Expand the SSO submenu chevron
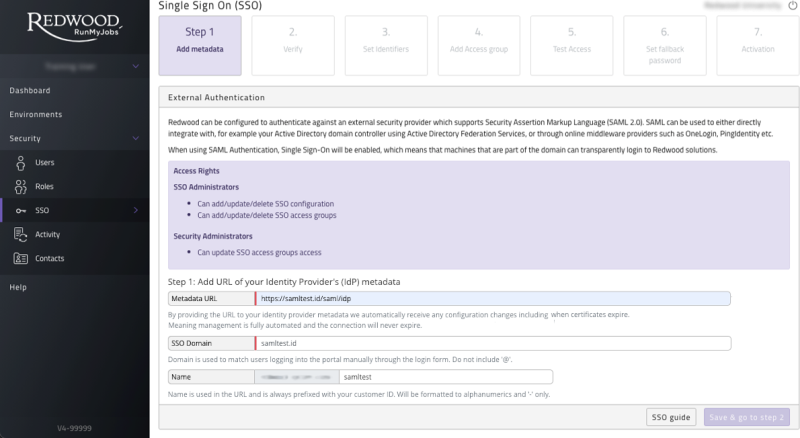 (x=136, y=210)
